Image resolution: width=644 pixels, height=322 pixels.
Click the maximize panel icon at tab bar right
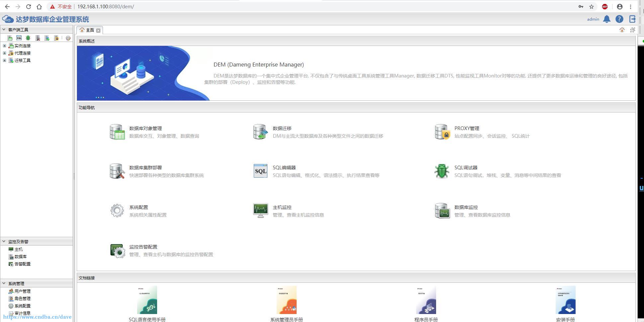click(633, 30)
